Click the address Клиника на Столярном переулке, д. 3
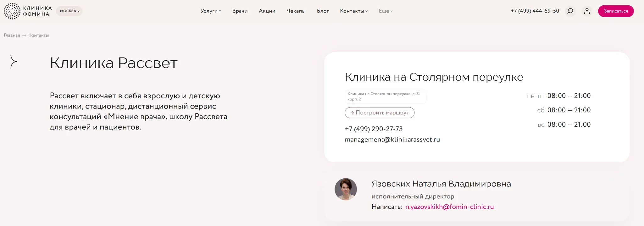The height and width of the screenshot is (226, 644). (386, 97)
